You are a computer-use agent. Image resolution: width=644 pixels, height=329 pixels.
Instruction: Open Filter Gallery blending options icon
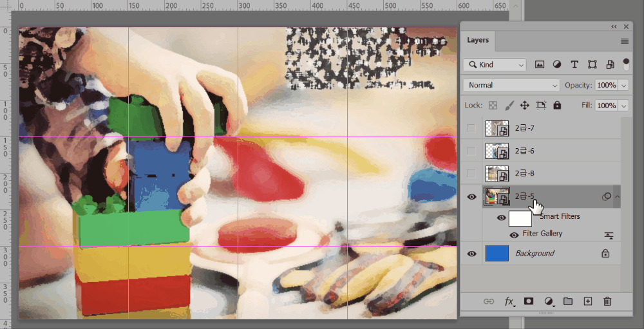tap(609, 236)
